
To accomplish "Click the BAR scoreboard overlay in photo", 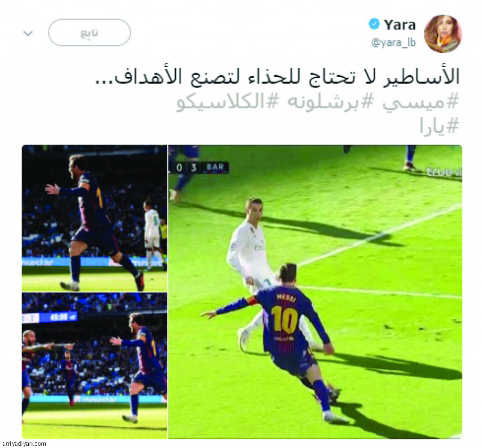I will 199,167.
